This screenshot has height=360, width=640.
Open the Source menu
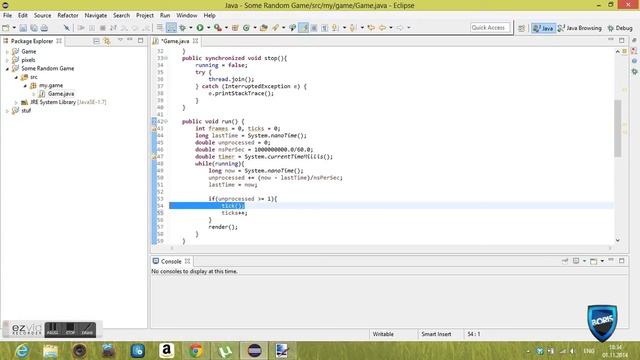[x=42, y=16]
